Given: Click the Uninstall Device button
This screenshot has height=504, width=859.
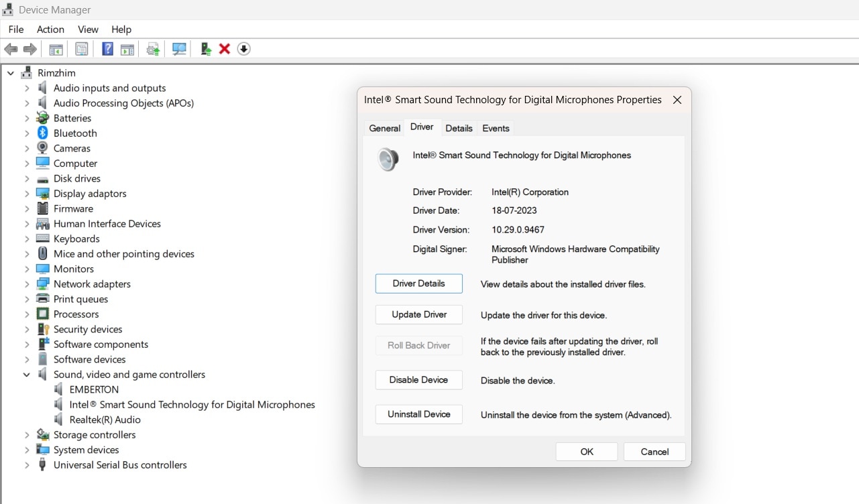Looking at the screenshot, I should pos(419,414).
